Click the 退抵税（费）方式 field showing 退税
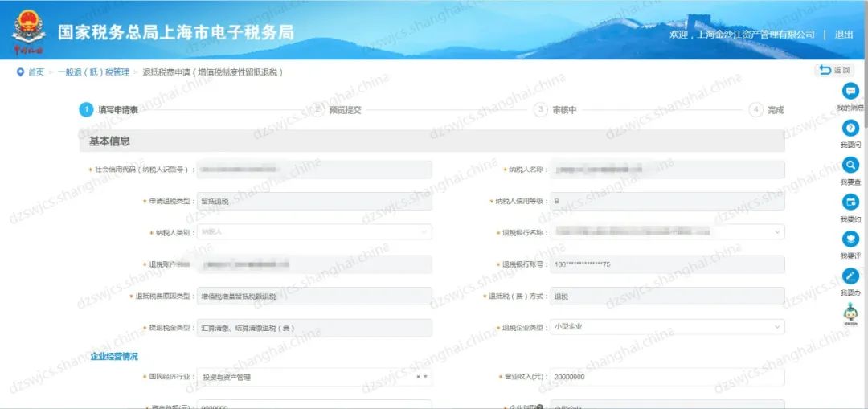This screenshot has width=868, height=409. click(667, 296)
